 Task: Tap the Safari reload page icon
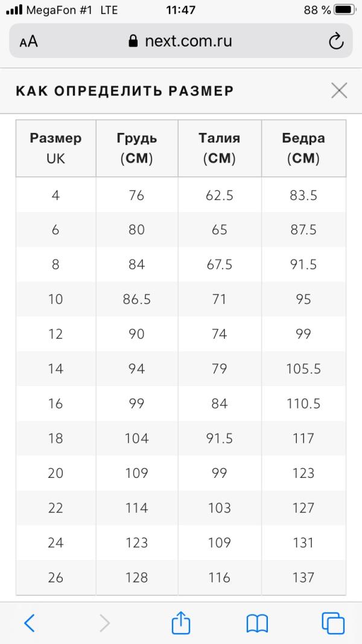[335, 41]
